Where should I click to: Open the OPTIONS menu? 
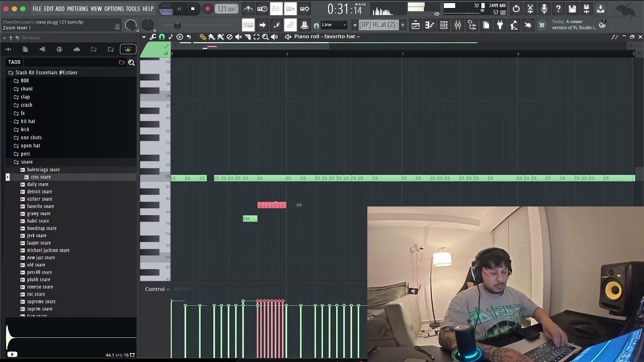(x=114, y=9)
